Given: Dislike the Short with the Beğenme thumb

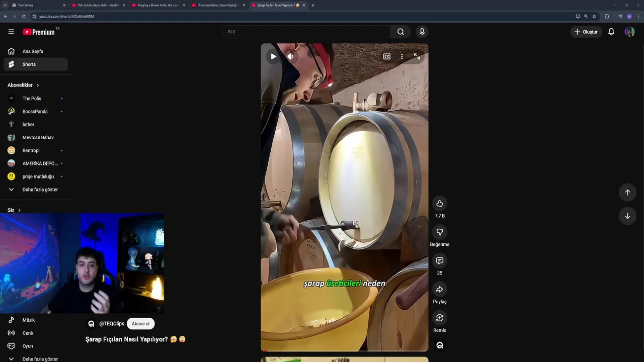Looking at the screenshot, I should tap(440, 232).
